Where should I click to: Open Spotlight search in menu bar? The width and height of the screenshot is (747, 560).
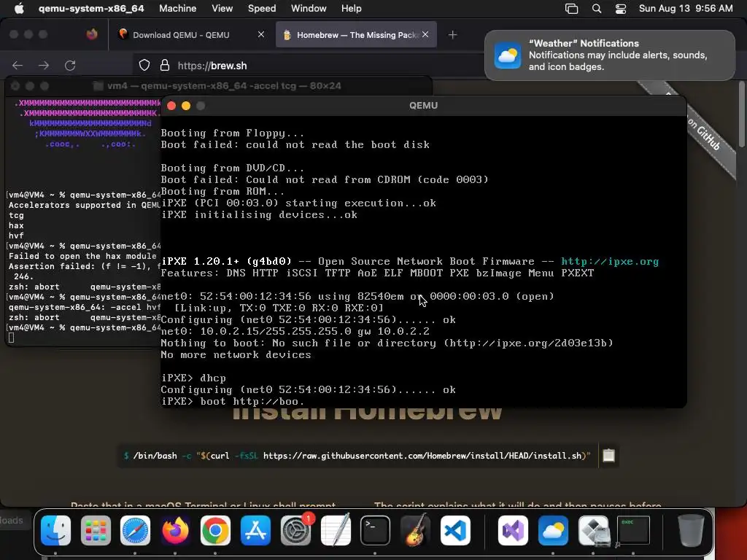[597, 9]
